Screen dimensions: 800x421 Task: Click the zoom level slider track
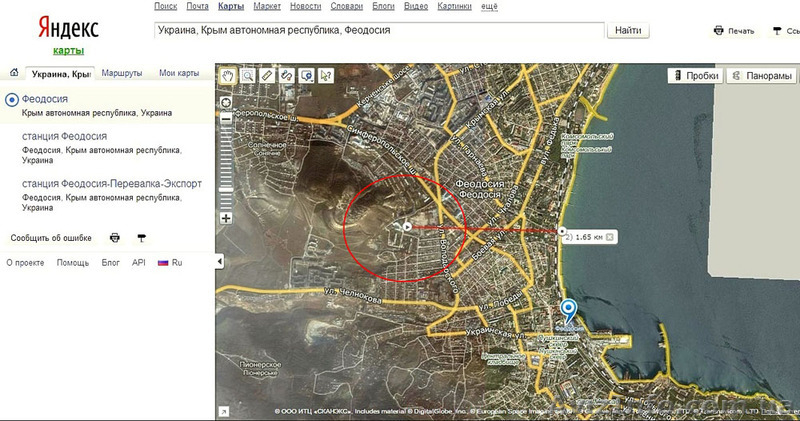pyautogui.click(x=226, y=165)
